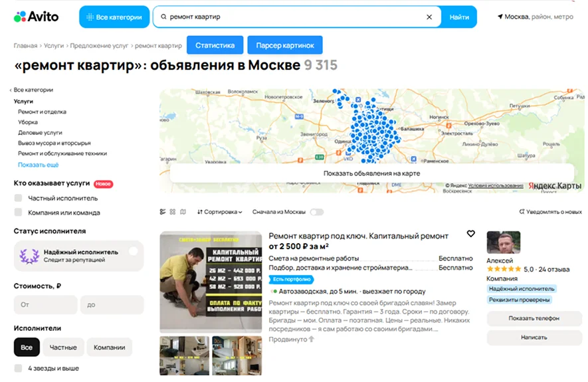Click the blue cluster of map markers
The image size is (588, 382).
[x=373, y=131]
